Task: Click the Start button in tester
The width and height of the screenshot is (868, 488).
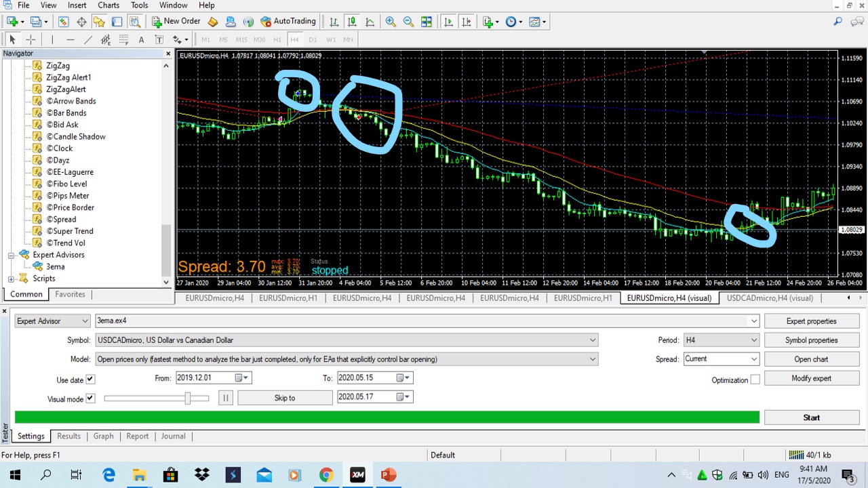Action: coord(811,418)
